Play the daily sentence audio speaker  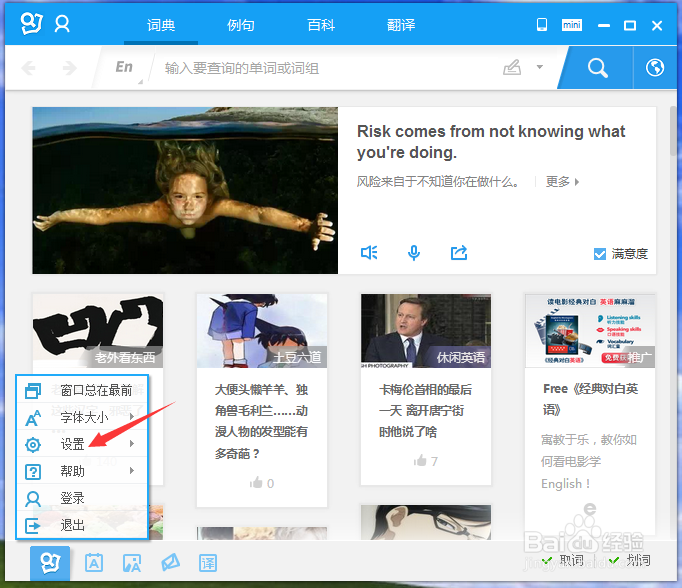coord(369,252)
